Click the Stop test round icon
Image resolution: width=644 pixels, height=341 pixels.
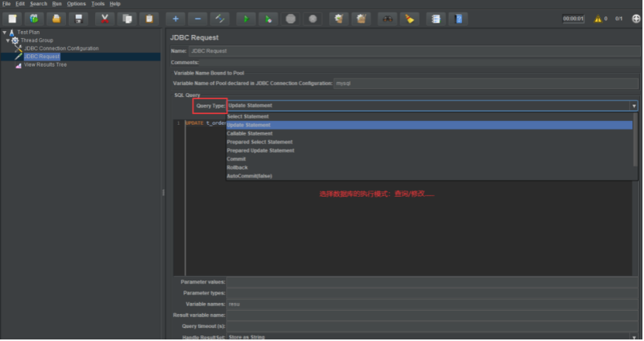tap(290, 19)
